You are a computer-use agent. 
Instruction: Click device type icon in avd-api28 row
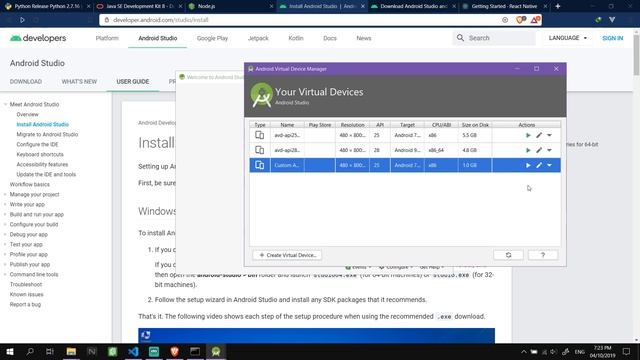pos(260,150)
